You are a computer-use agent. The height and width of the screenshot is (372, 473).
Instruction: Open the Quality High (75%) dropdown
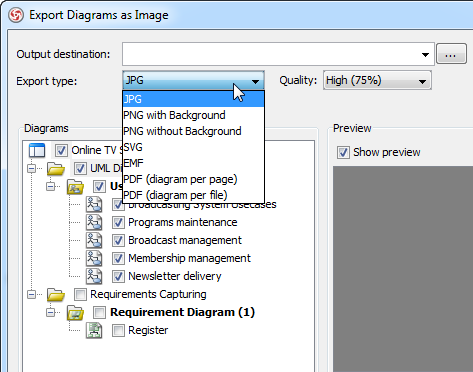tap(377, 80)
